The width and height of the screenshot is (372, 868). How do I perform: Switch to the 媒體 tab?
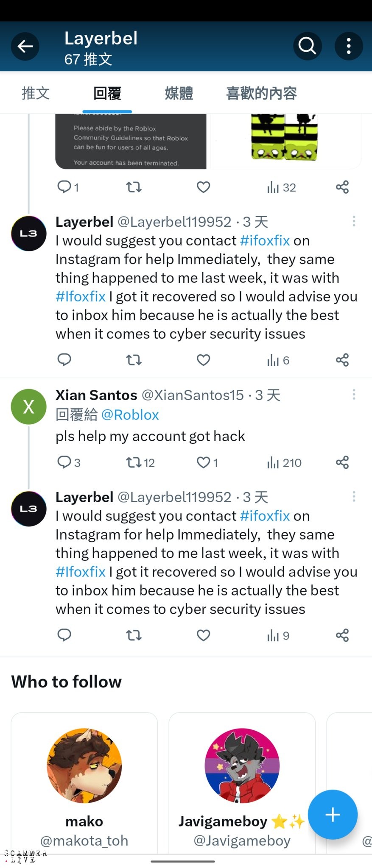pyautogui.click(x=179, y=93)
